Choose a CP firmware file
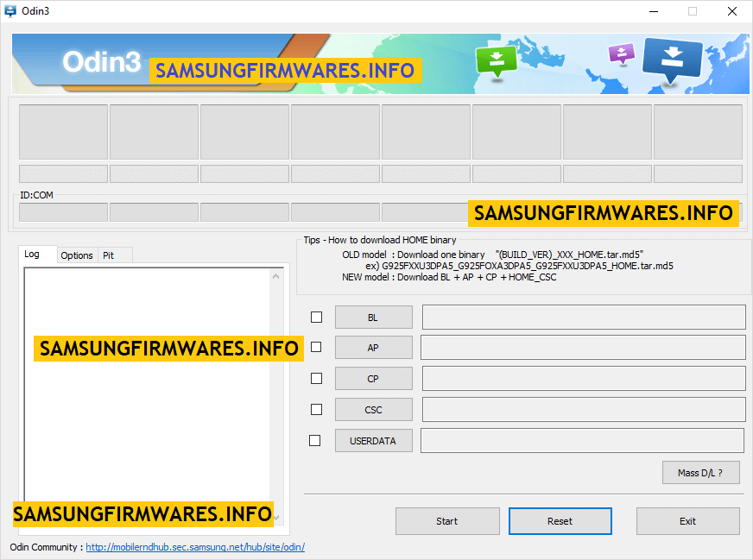753x560 pixels. tap(374, 379)
